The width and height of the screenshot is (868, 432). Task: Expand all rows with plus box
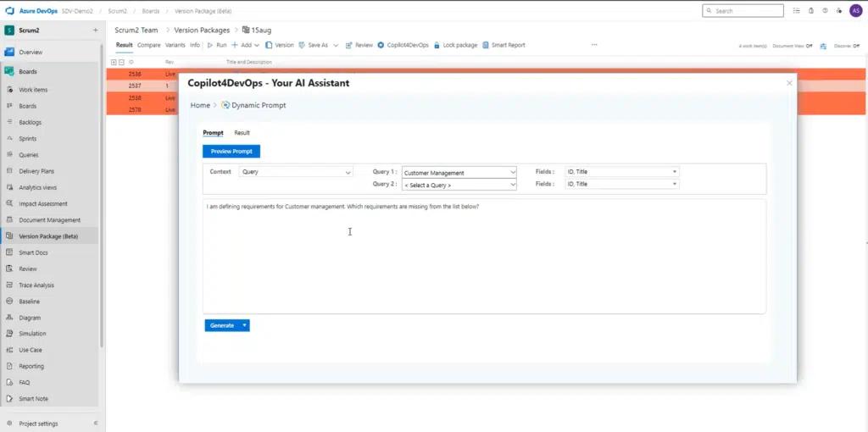[x=114, y=62]
